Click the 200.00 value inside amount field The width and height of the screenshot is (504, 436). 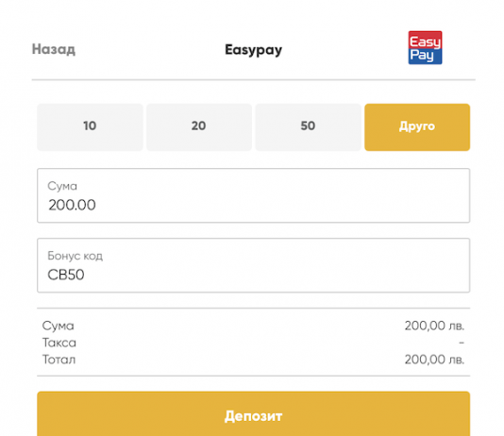[x=72, y=205]
